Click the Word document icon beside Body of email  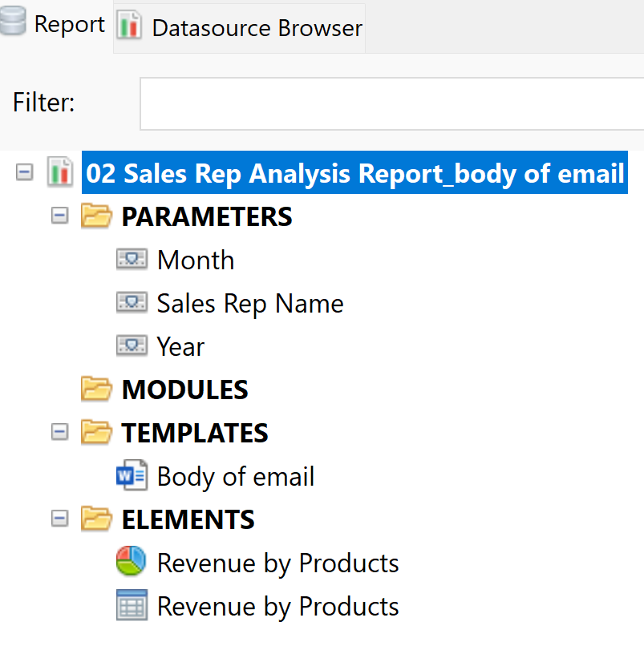tap(132, 476)
